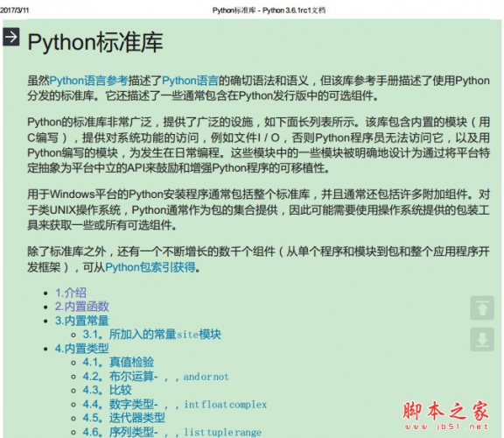Open section 2.内置函数

[x=81, y=307]
